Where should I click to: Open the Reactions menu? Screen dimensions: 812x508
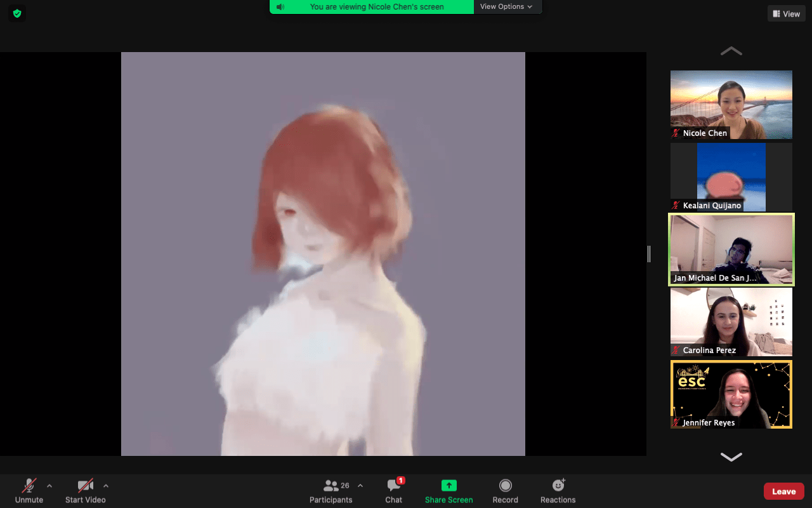click(558, 491)
